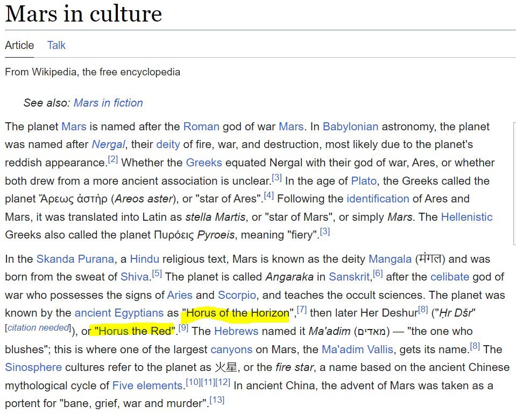Open the Five elements link
Image resolution: width=516 pixels, height=420 pixels.
click(x=147, y=386)
